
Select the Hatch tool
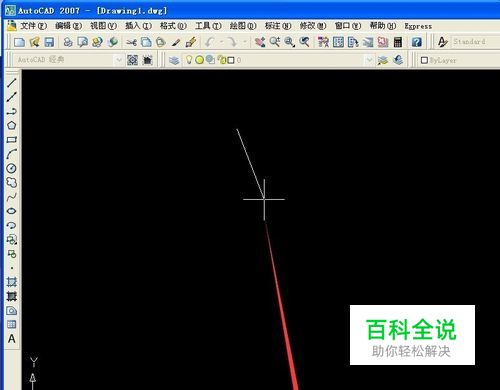[12, 282]
